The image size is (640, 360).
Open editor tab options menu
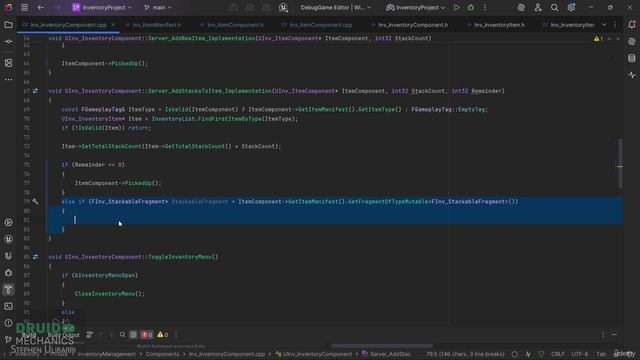pyautogui.click(x=615, y=25)
